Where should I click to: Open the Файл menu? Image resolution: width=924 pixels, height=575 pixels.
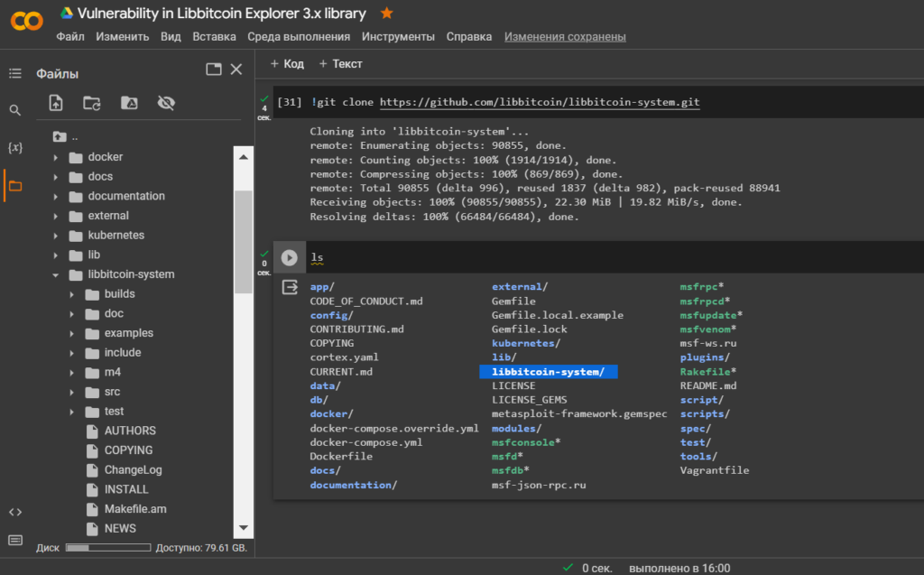click(x=70, y=37)
